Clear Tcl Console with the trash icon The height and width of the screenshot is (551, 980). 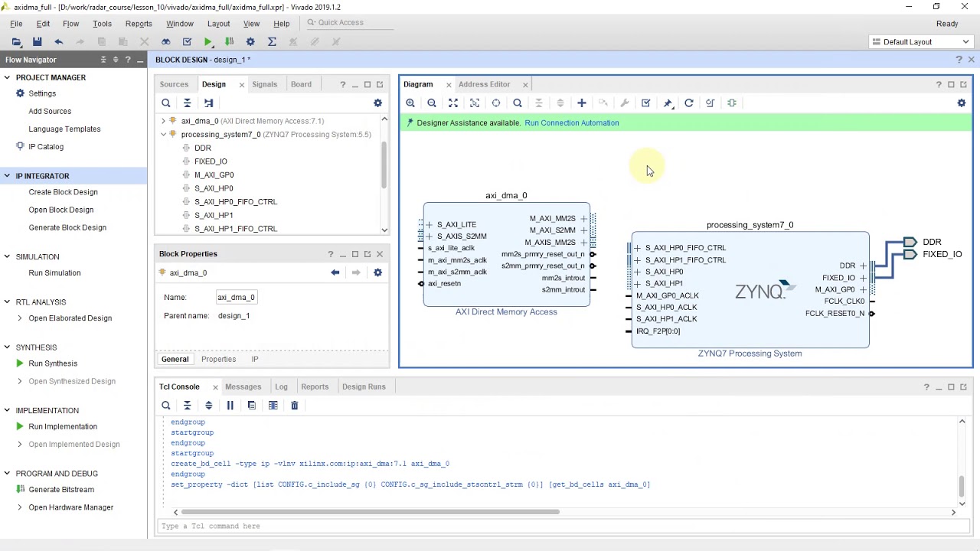coord(294,406)
